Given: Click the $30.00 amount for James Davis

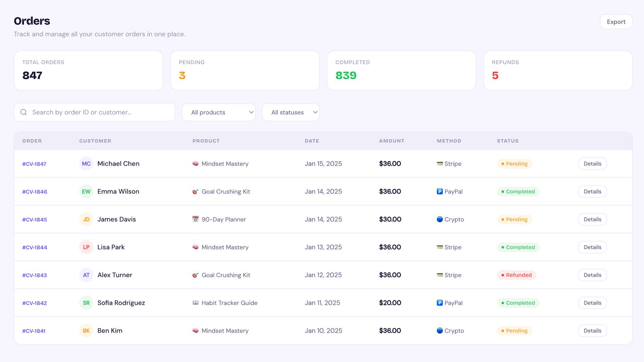Looking at the screenshot, I should [390, 219].
